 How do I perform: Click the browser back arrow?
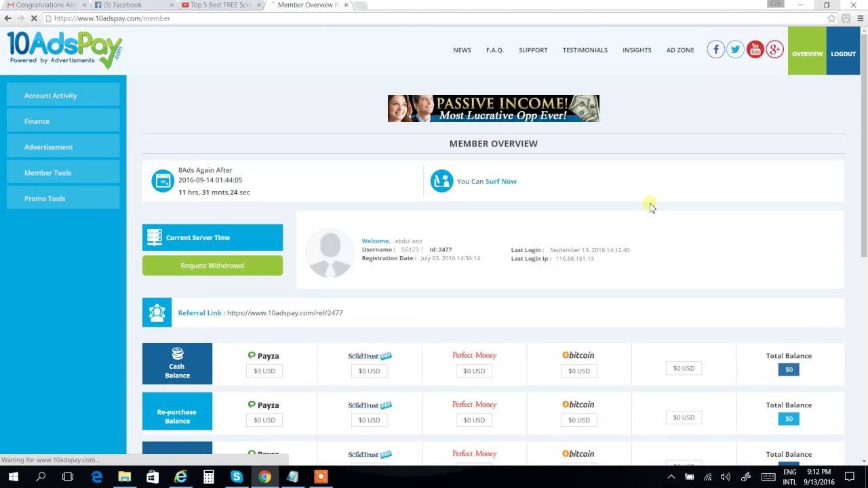coord(8,18)
